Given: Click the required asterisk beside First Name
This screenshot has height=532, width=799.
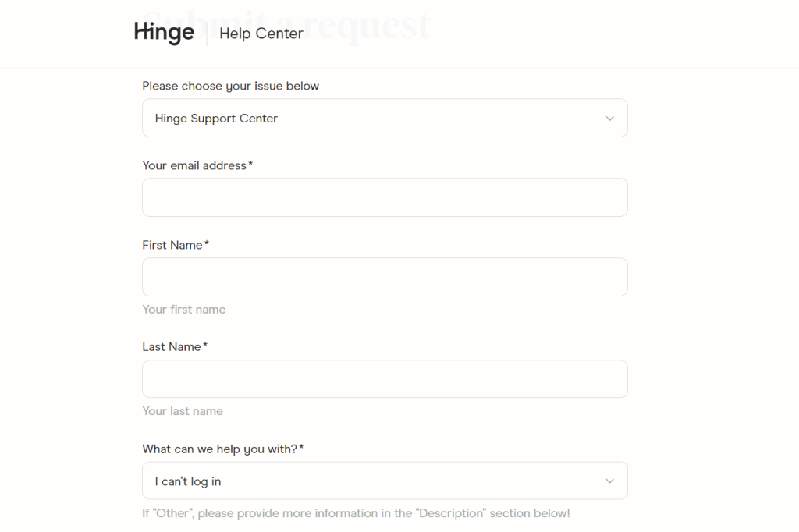Looking at the screenshot, I should 206,242.
